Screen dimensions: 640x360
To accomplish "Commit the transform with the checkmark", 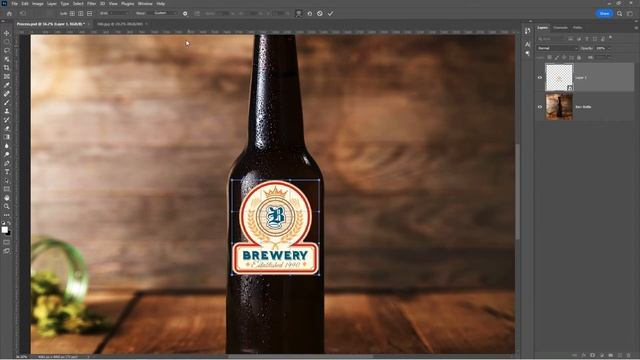I will pos(330,13).
